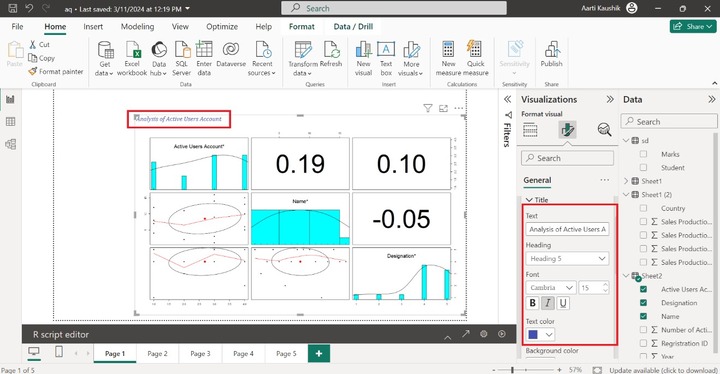Switch to Page 4 tab
Screen dimensions: 720x374
[x=243, y=354]
